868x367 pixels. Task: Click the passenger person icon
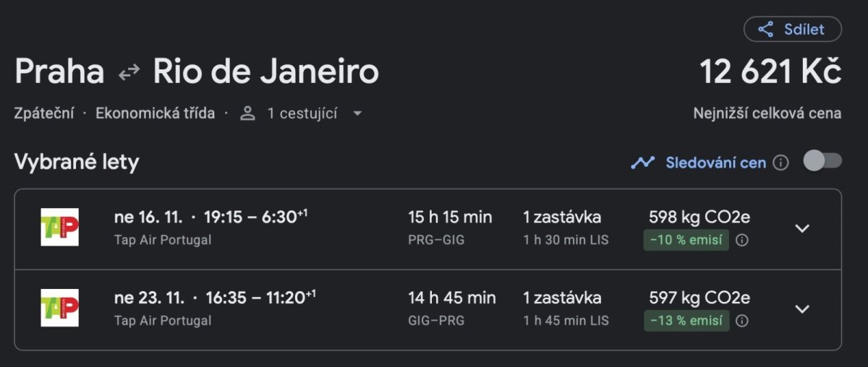(x=248, y=113)
